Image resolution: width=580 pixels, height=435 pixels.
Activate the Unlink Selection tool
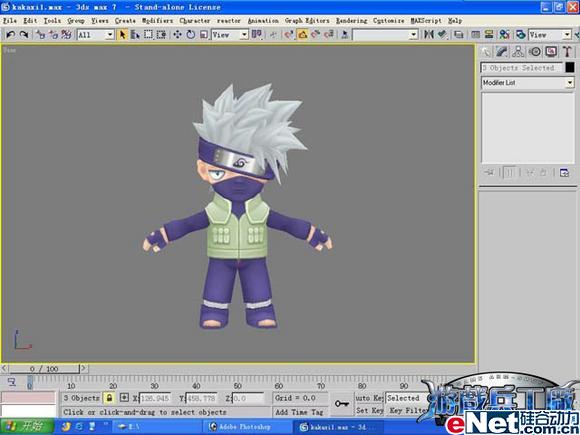(x=54, y=35)
